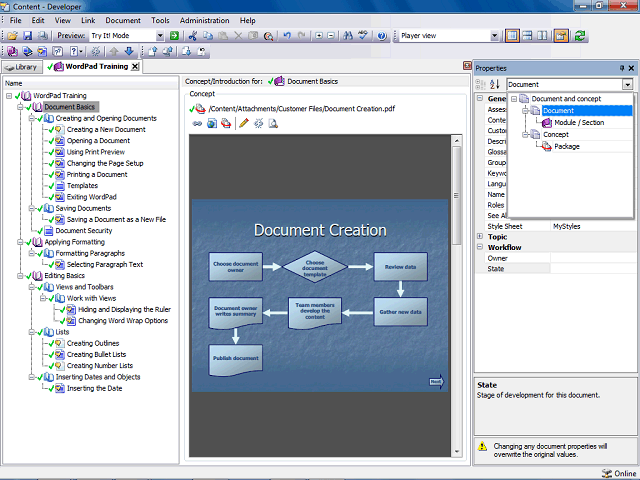Click the Next arrow on the slide

[x=436, y=382]
